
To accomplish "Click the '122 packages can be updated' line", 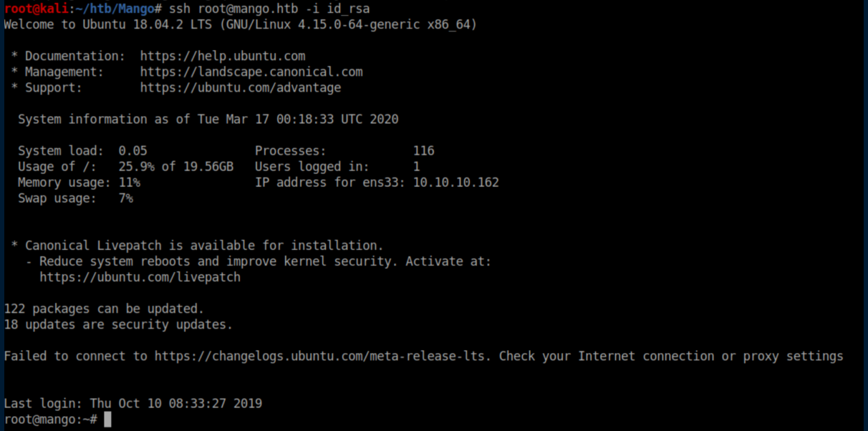I will [104, 309].
